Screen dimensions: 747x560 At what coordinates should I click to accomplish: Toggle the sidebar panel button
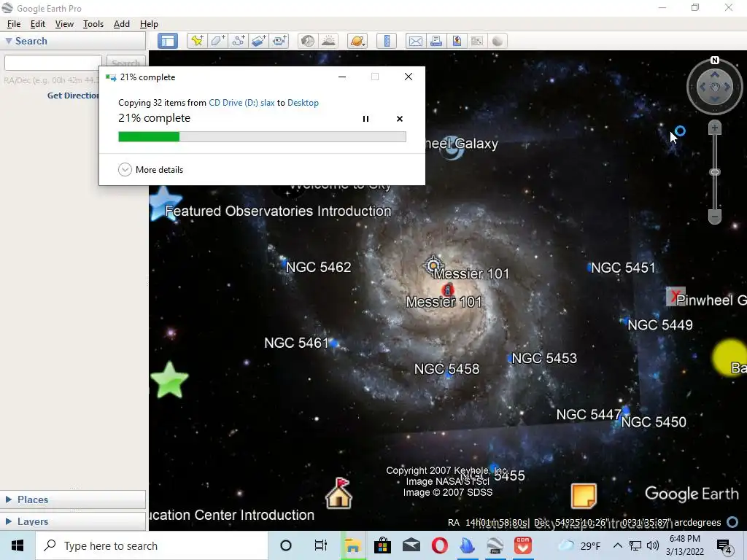point(168,41)
